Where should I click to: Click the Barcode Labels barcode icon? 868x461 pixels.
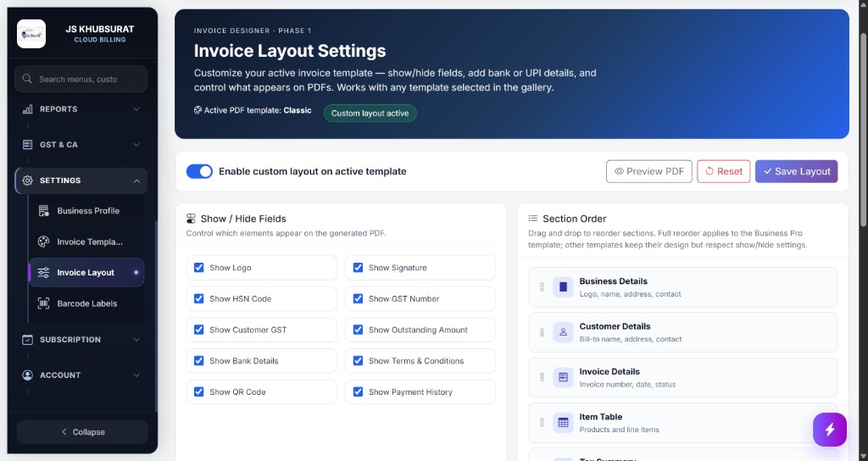pos(43,303)
